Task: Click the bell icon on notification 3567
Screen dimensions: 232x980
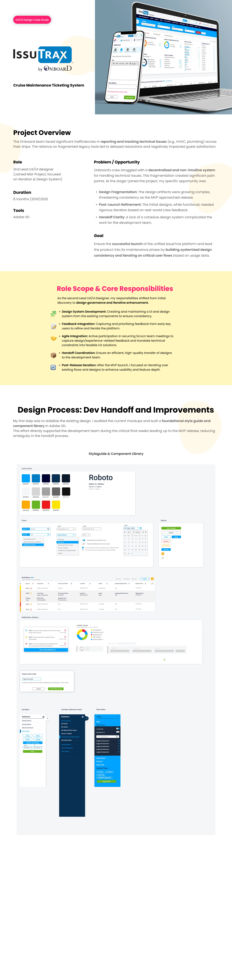Action: (26, 630)
